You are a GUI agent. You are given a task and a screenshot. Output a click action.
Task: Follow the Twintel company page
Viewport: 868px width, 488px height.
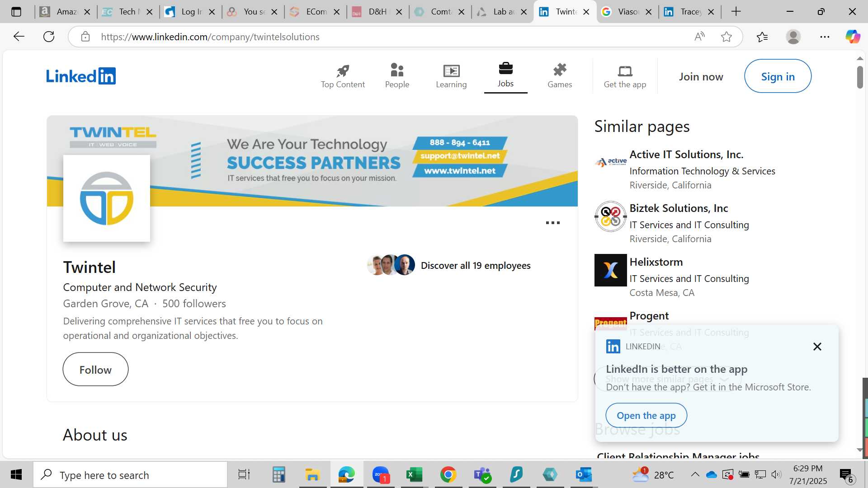95,370
